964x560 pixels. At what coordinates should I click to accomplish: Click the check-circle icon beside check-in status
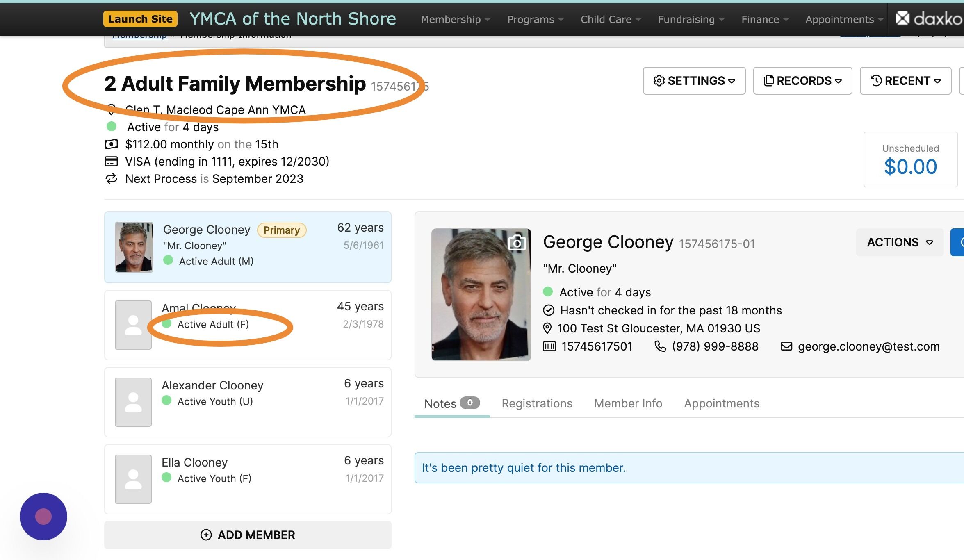(549, 310)
